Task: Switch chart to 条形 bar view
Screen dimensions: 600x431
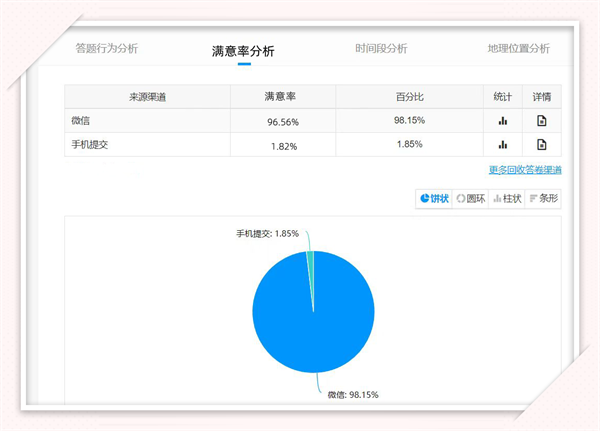Action: point(543,198)
